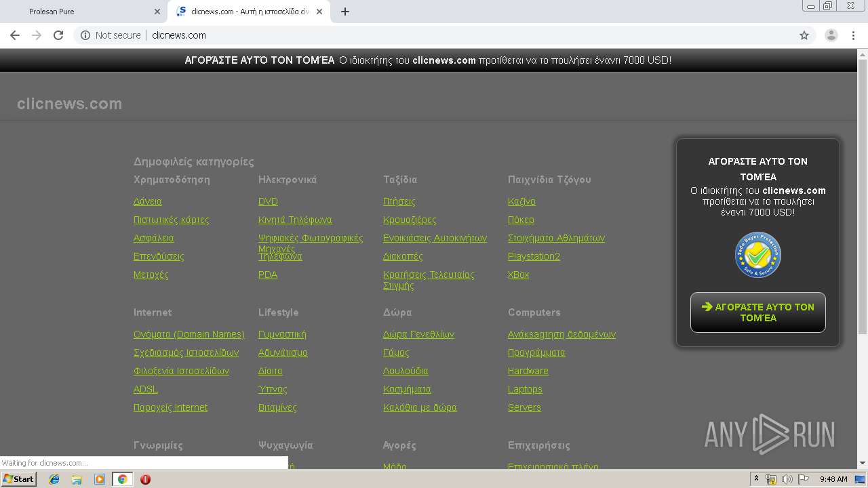The image size is (868, 488).
Task: Open the Laptops link
Action: tap(525, 389)
